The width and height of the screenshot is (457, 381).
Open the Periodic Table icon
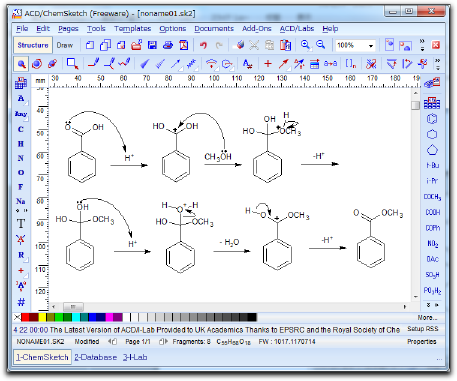(21, 83)
